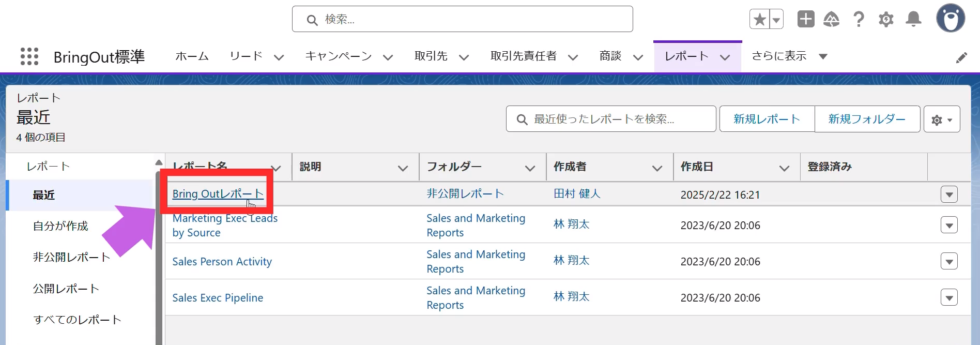Open the Sales Person Activity report

click(222, 262)
